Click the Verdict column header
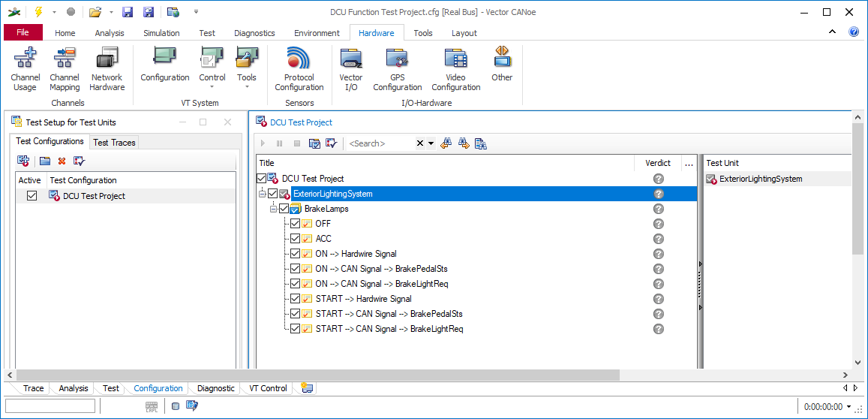Image resolution: width=868 pixels, height=419 pixels. 658,163
